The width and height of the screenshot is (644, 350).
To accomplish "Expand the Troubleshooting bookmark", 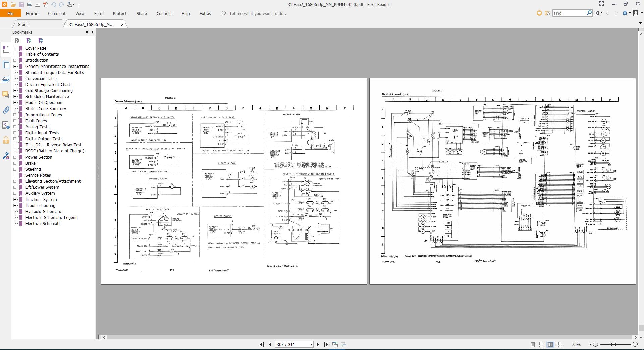I will tap(15, 205).
